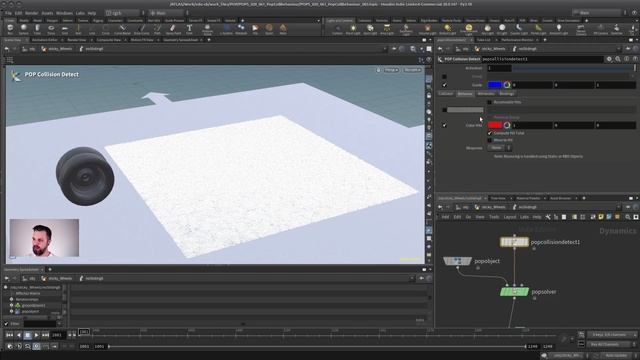Select the Font shelf tool
Viewport: 640px width, 360px height.
click(189, 29)
